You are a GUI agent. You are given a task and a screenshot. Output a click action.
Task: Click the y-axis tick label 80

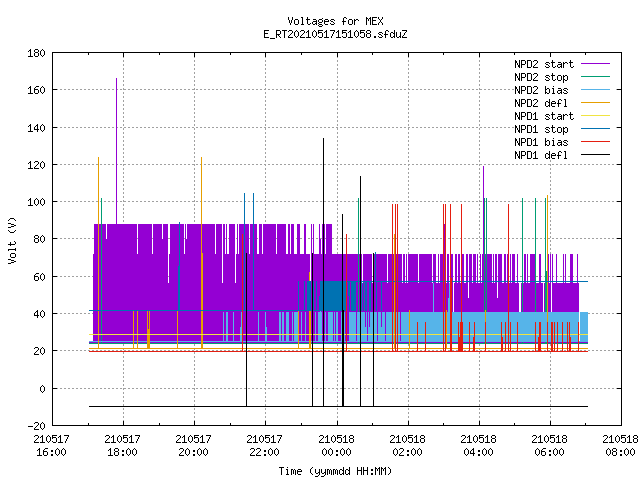[39, 239]
